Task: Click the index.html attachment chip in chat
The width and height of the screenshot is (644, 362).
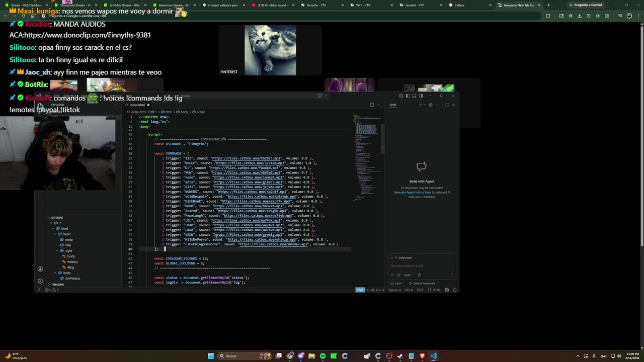Action: 403,258
